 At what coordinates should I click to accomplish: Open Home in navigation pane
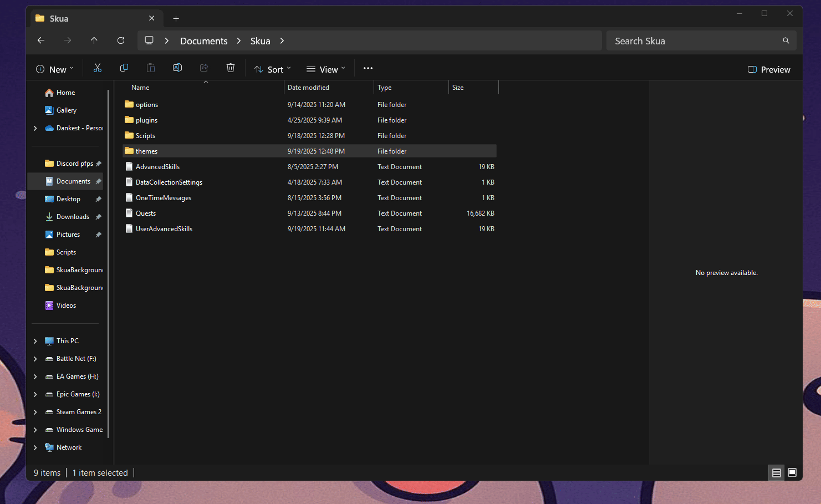(65, 93)
